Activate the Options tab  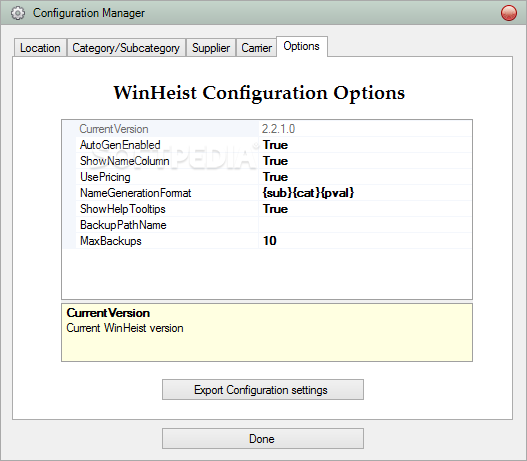point(301,46)
